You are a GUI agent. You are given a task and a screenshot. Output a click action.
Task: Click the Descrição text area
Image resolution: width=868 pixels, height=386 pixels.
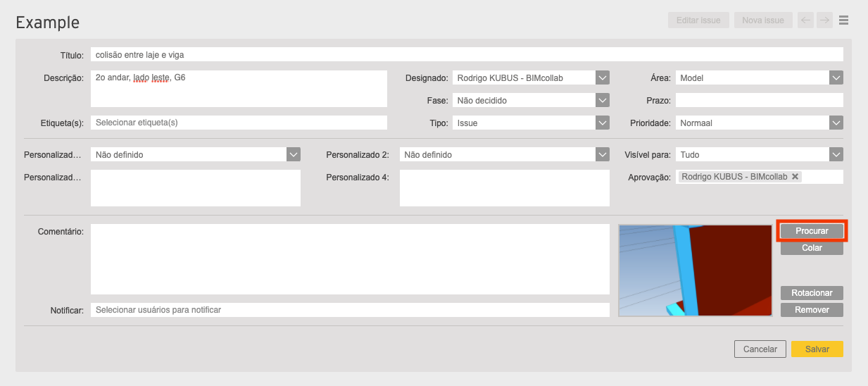tap(239, 89)
